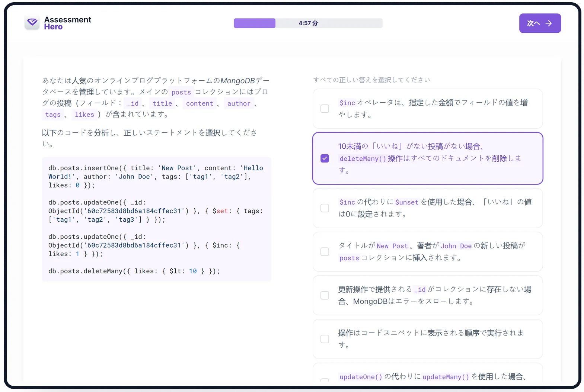This screenshot has width=584, height=392.
Task: Click the _id field code tag in question
Action: pyautogui.click(x=133, y=103)
